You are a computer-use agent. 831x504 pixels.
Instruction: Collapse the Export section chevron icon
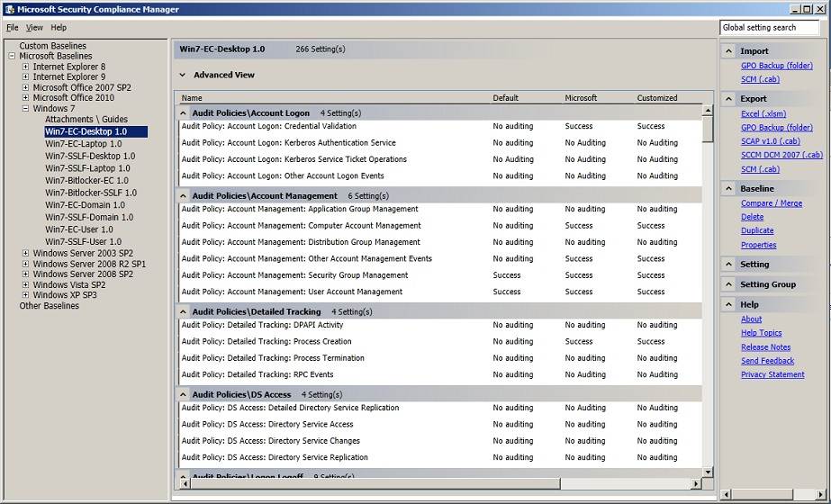click(729, 99)
